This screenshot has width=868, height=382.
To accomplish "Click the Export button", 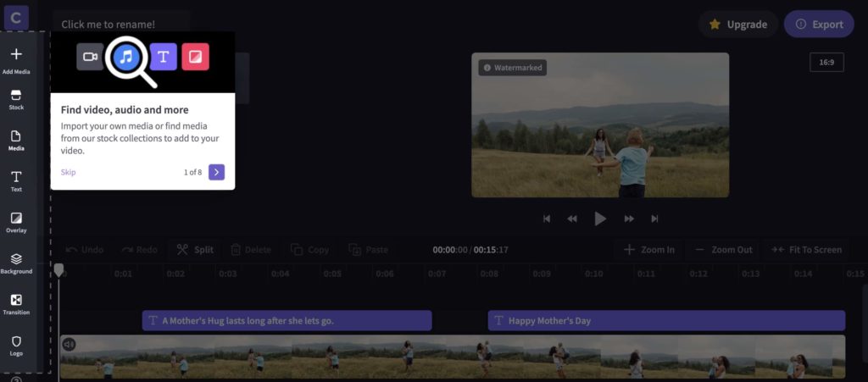I will click(x=818, y=25).
